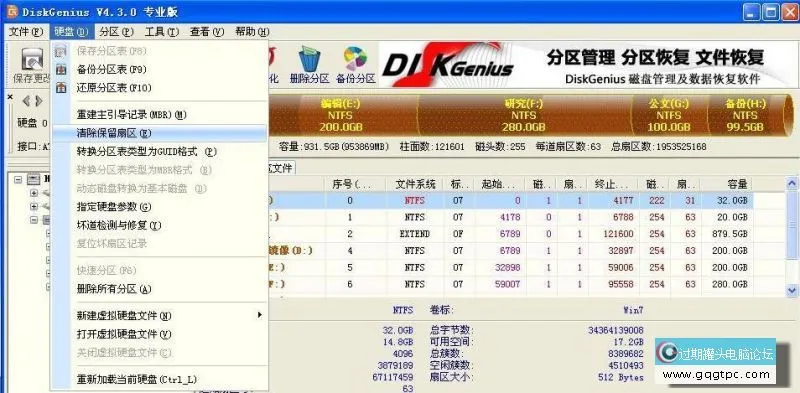
Task: Click the 扇区大小 value 512 Bytes
Action: 620,378
